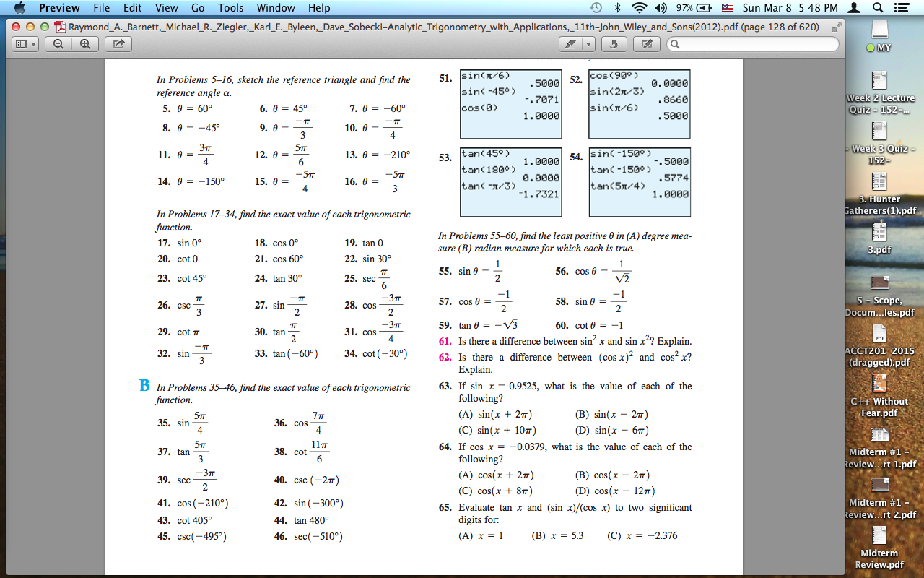Open the Share icon in Preview's toolbar
The height and width of the screenshot is (578, 924).
[x=118, y=43]
